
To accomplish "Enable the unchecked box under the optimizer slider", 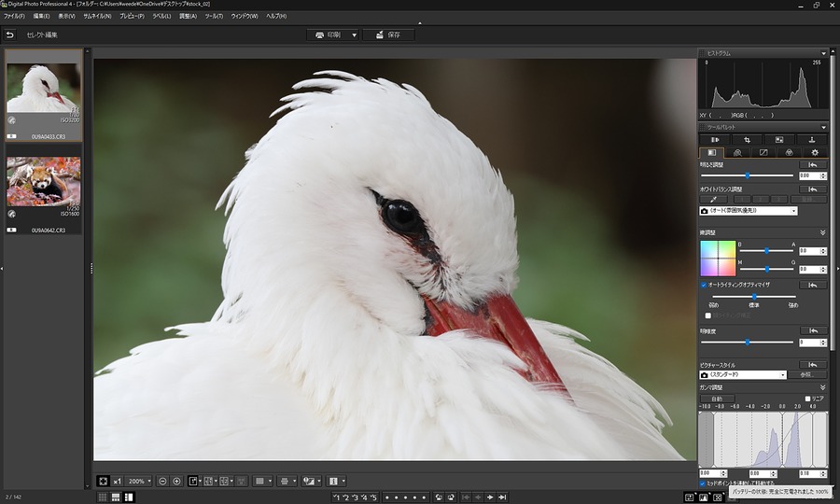I will tap(707, 315).
